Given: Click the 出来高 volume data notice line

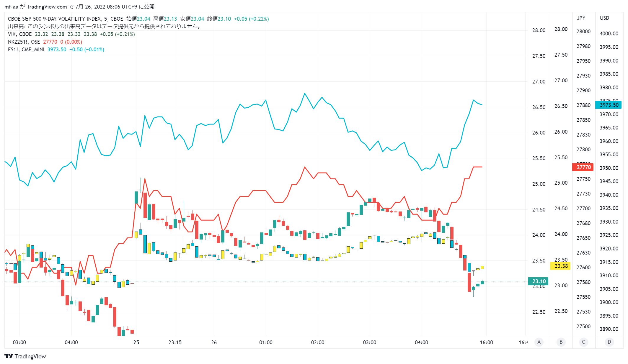Looking at the screenshot, I should pos(105,27).
